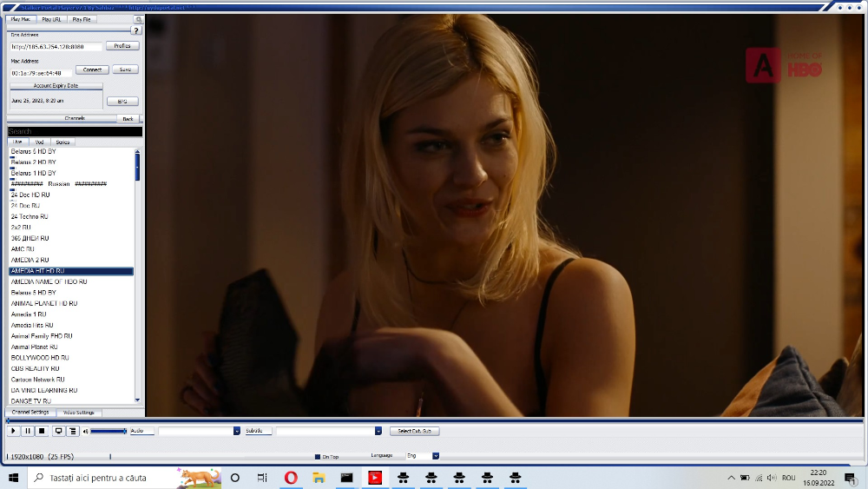Click Select Ext. Sub button
The height and width of the screenshot is (489, 868).
pos(415,431)
